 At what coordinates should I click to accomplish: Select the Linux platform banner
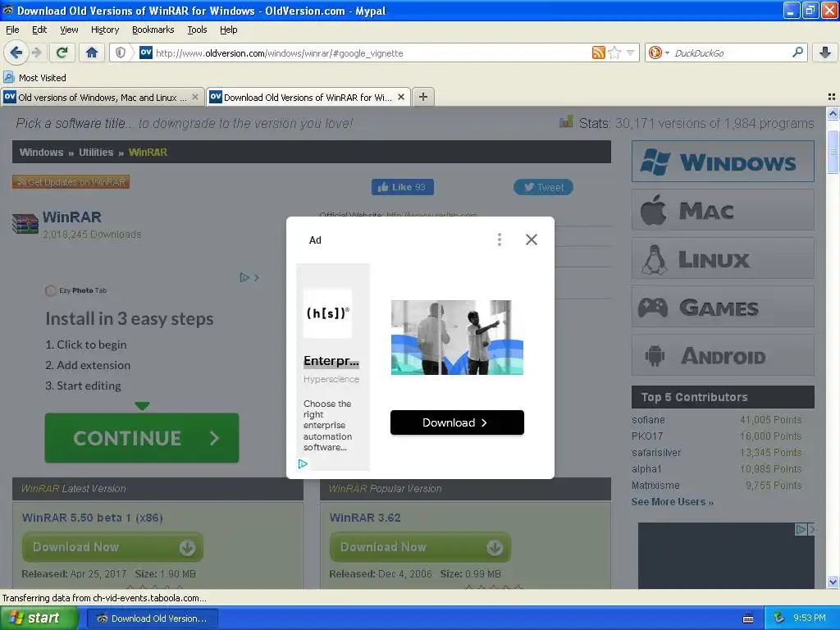(x=723, y=258)
